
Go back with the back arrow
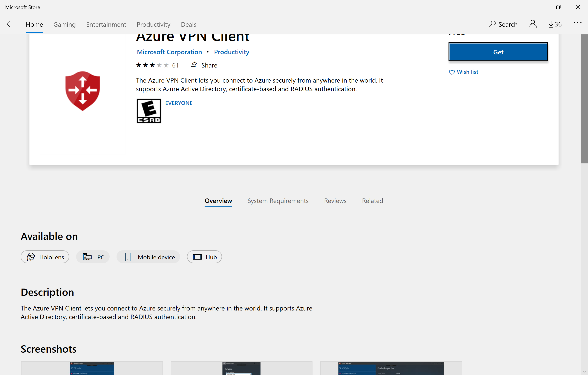10,24
